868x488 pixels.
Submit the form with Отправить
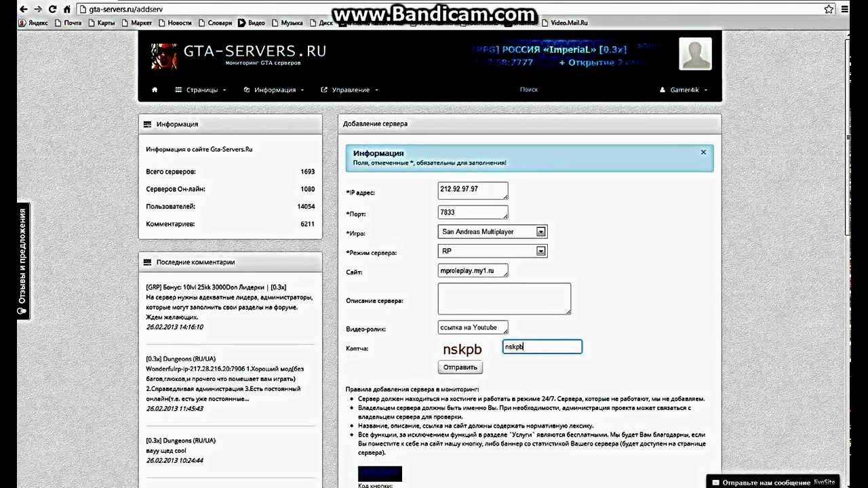[x=460, y=367]
